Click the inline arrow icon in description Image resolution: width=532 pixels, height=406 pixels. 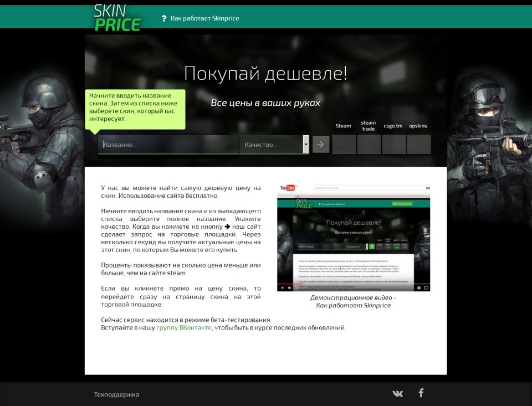(227, 227)
